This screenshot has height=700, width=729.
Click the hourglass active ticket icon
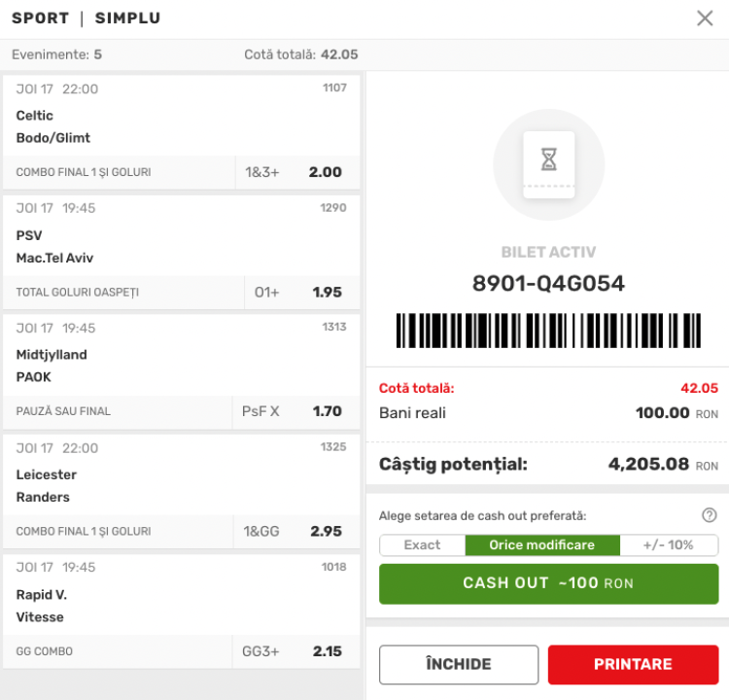click(548, 161)
